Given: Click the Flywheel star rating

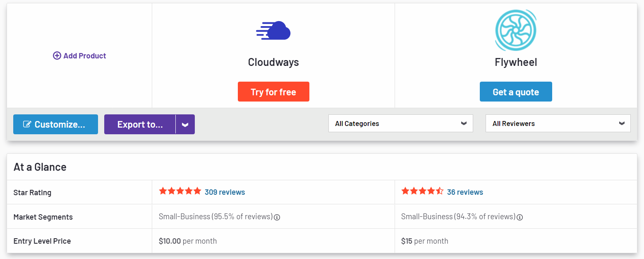Looking at the screenshot, I should (x=422, y=191).
